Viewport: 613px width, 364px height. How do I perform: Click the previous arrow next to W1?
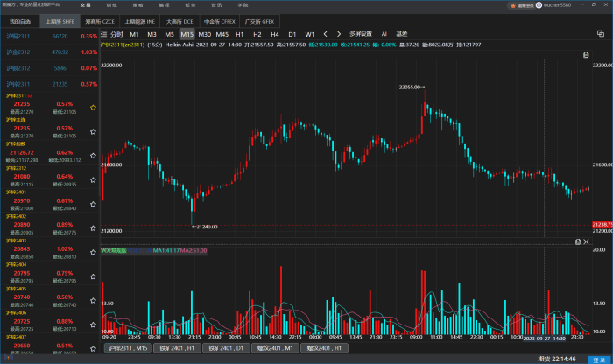pos(327,34)
